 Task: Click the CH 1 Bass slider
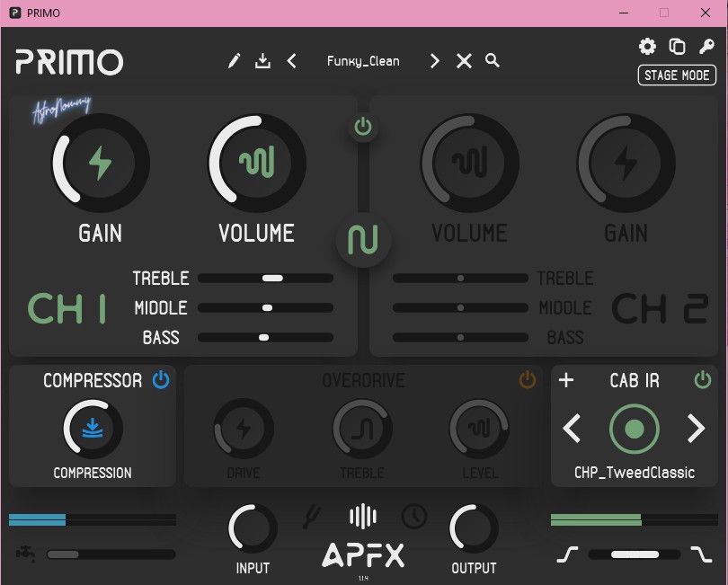265,338
